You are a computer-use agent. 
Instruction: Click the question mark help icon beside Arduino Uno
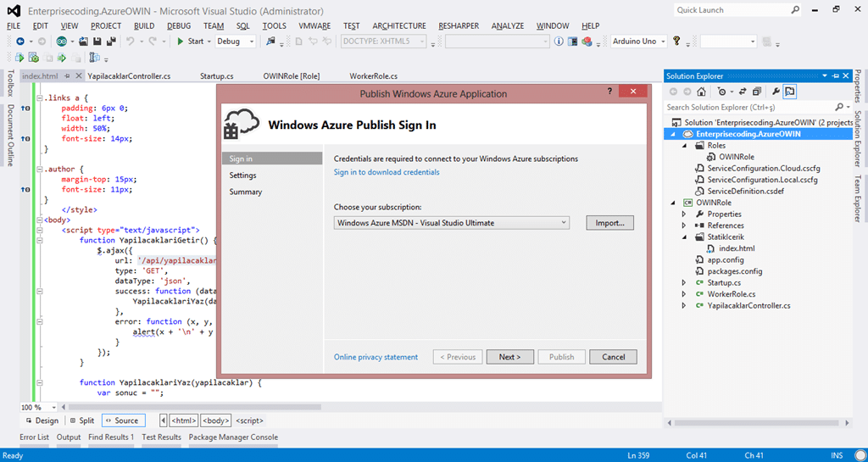coord(676,42)
